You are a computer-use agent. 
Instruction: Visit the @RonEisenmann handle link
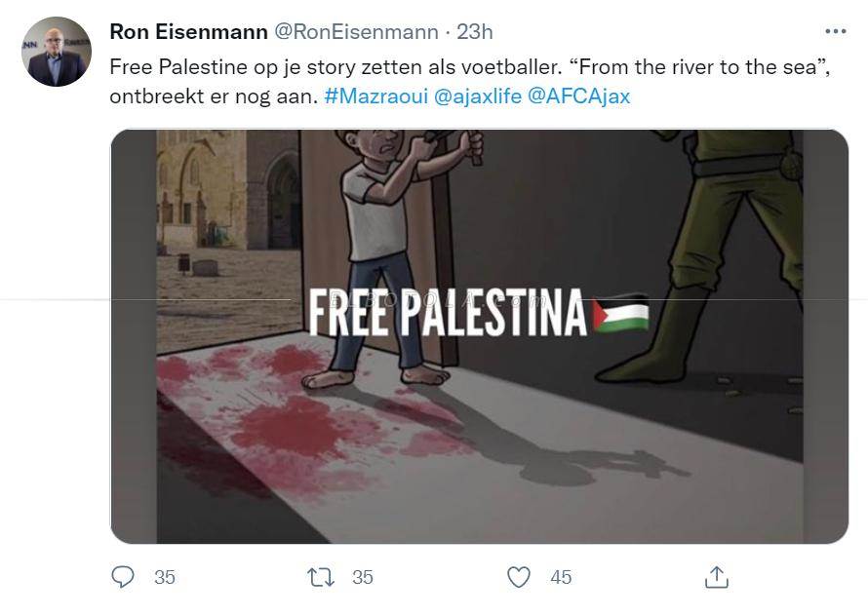click(356, 32)
